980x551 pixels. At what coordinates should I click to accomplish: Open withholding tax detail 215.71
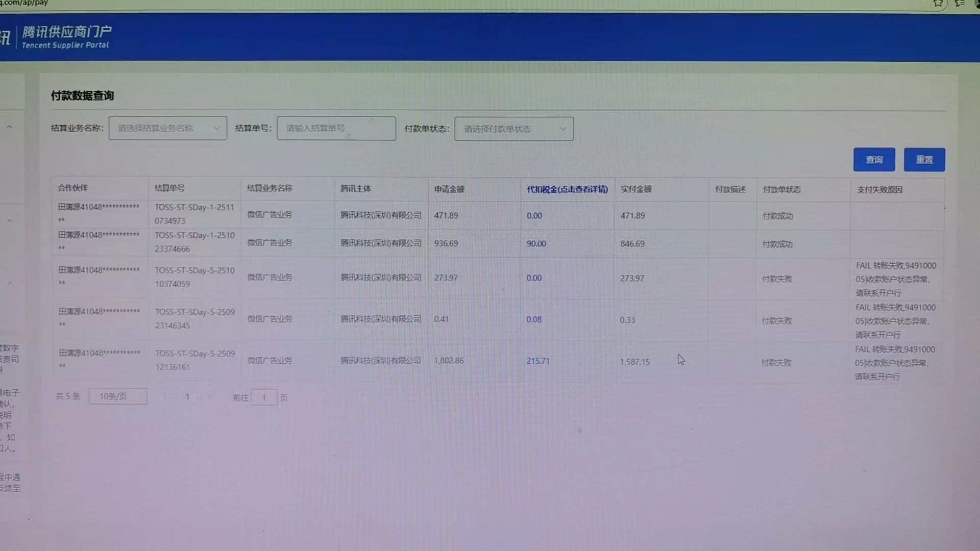click(537, 361)
